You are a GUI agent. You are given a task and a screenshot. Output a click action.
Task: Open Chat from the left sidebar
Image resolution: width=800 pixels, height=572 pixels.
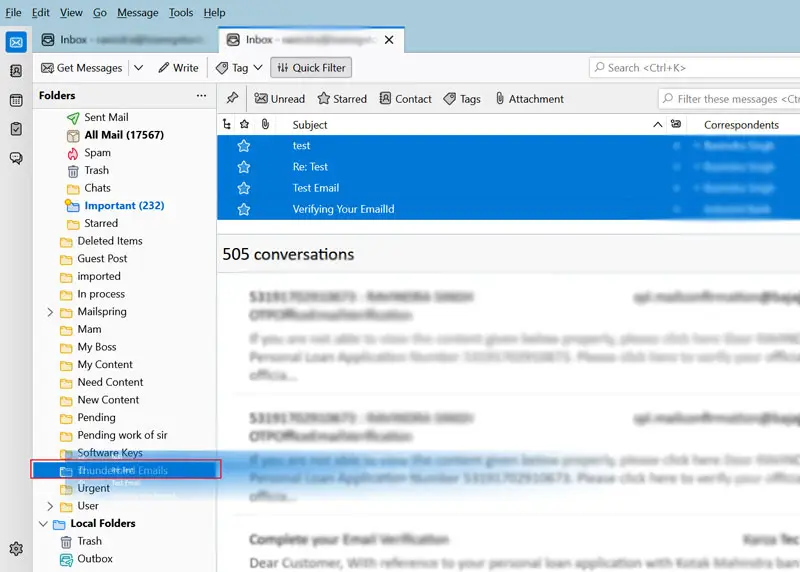[x=16, y=158]
